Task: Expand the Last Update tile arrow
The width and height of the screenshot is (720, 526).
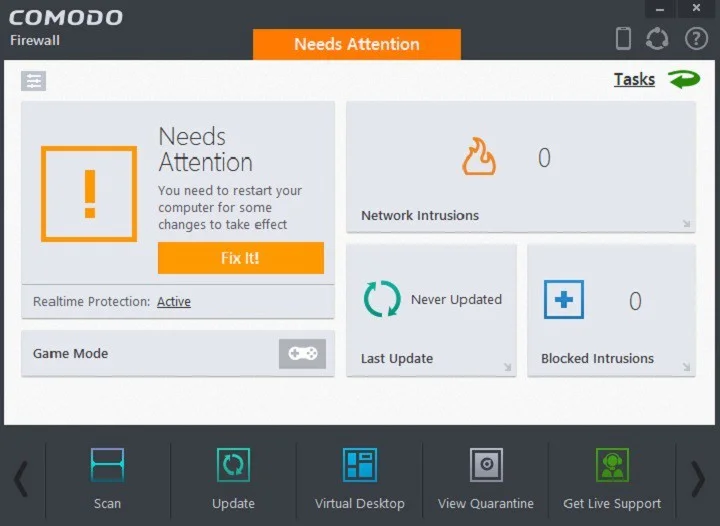Action: coord(507,366)
